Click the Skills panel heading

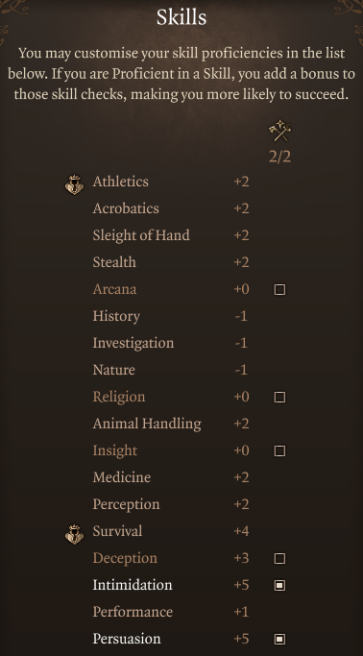click(x=182, y=18)
